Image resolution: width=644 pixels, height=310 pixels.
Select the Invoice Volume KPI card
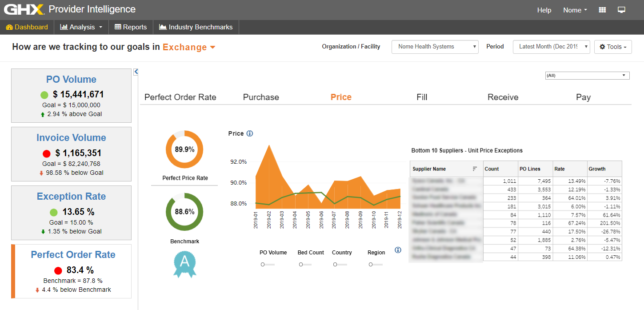pyautogui.click(x=71, y=154)
